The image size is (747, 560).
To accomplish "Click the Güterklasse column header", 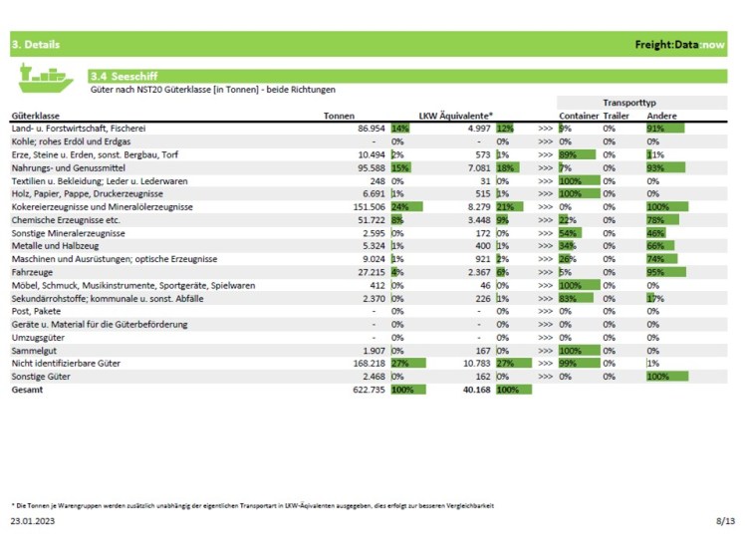I will (x=36, y=116).
